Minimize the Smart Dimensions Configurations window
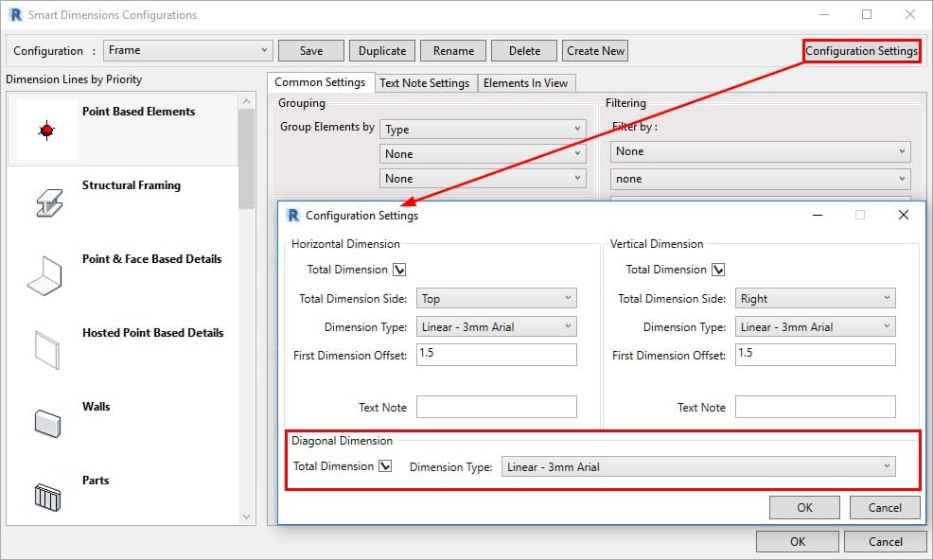The height and width of the screenshot is (560, 933). (x=824, y=14)
